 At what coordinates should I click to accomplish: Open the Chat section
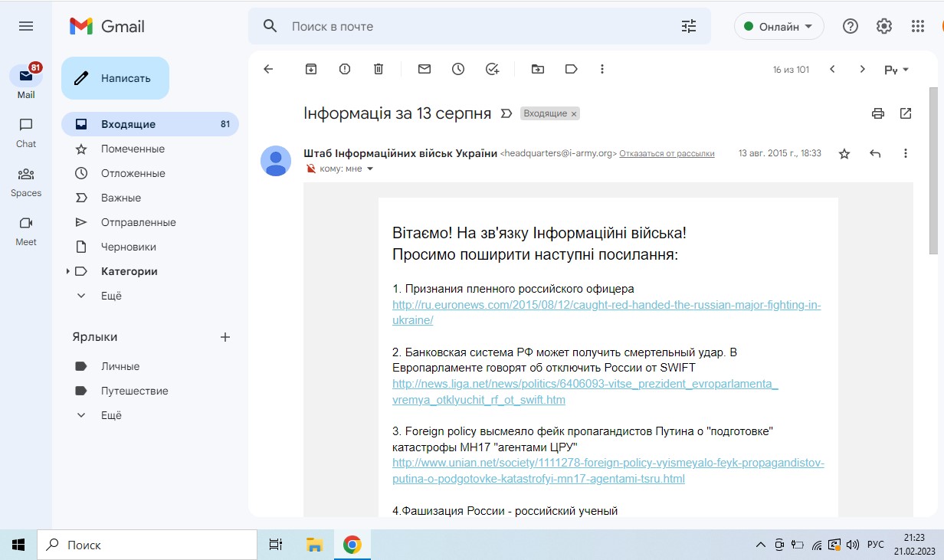point(26,132)
